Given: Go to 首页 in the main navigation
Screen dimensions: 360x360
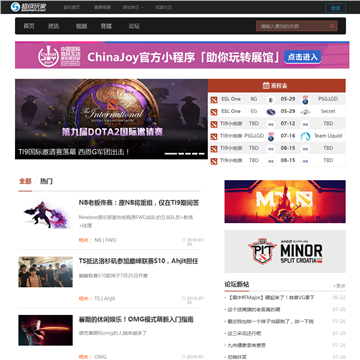Looking at the screenshot, I should tap(29, 26).
